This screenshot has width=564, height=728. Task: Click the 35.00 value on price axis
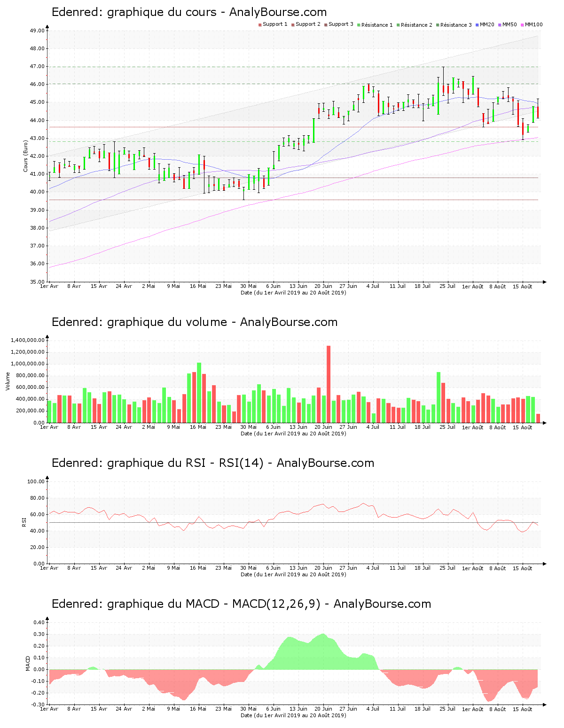[37, 282]
